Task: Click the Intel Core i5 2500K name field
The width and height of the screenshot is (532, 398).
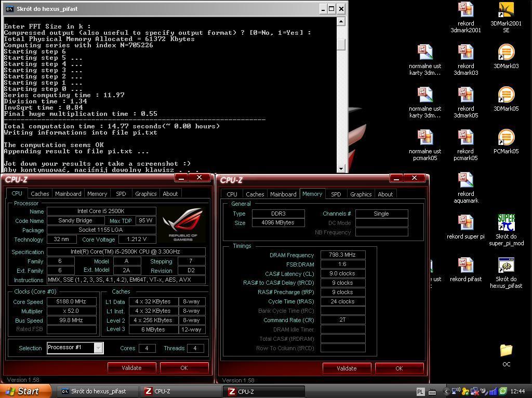Action: [101, 211]
